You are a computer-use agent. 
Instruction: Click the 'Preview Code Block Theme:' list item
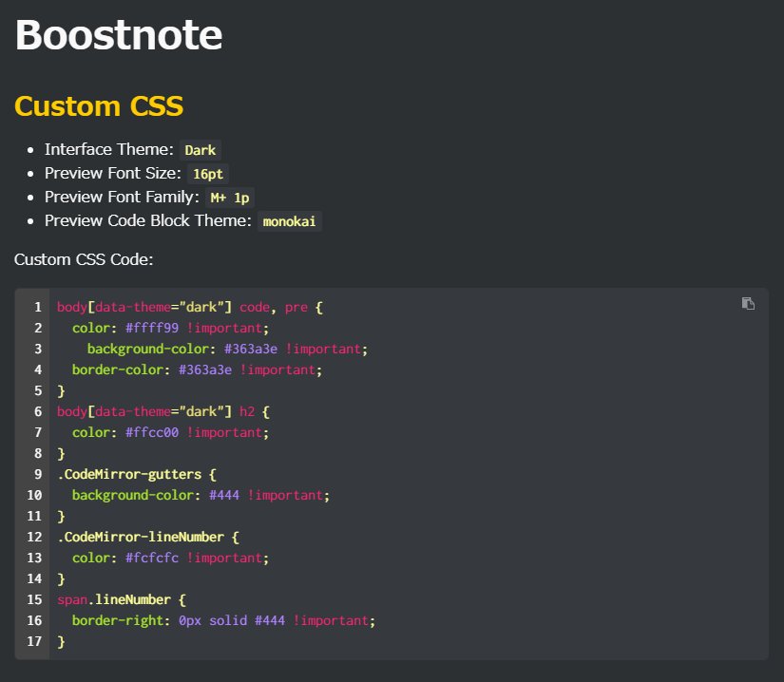click(183, 220)
